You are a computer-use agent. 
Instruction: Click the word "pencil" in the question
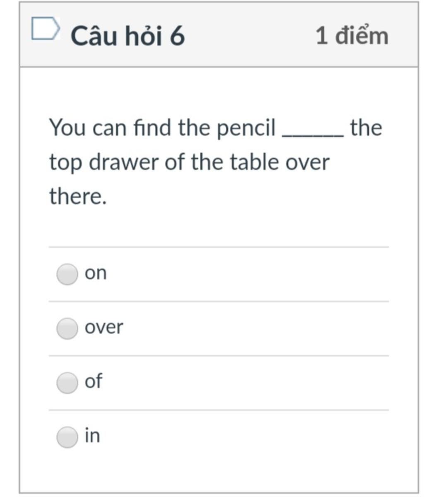(x=246, y=128)
